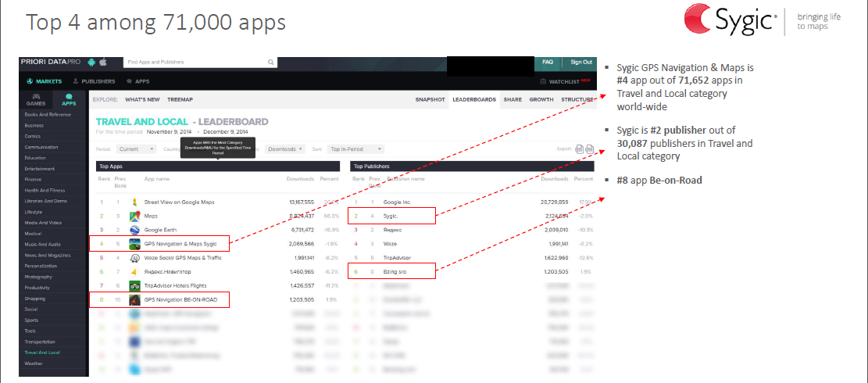Open Books And Reference category
This screenshot has height=383, width=868.
point(48,115)
